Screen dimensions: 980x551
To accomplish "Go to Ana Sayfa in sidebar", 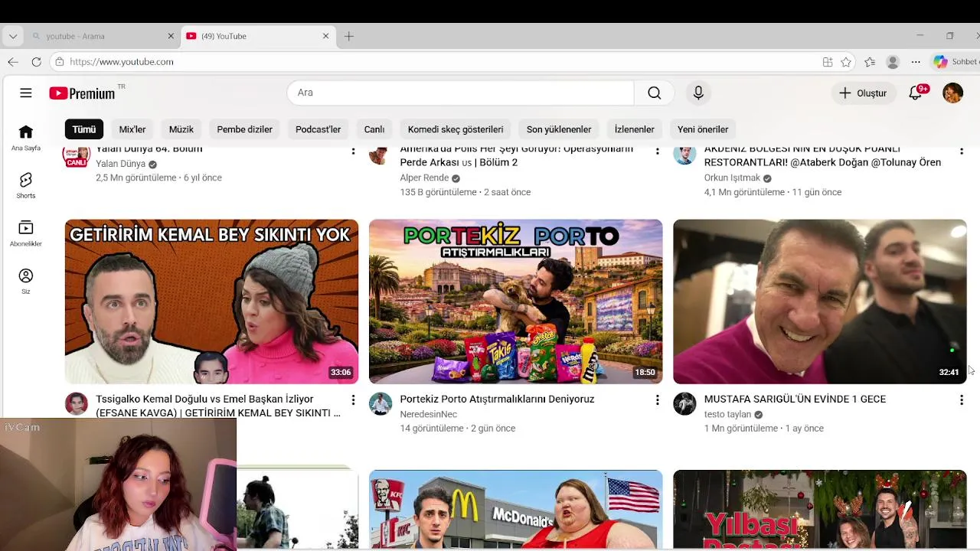I will click(26, 138).
